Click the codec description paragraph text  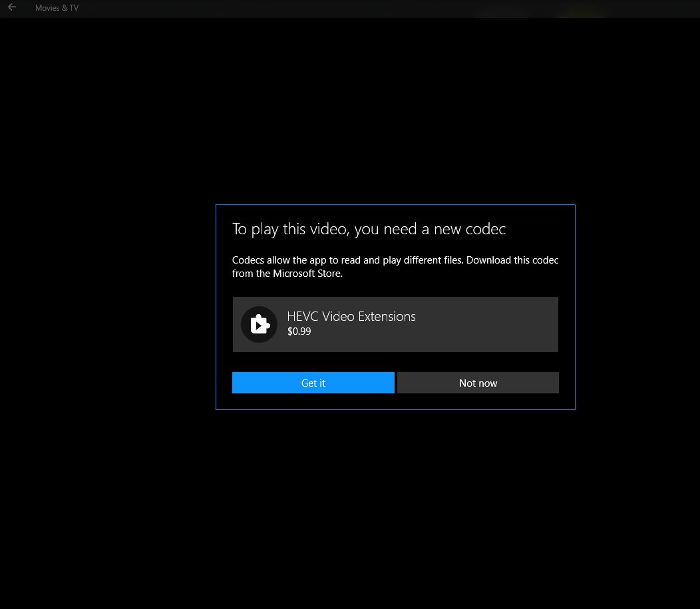pyautogui.click(x=395, y=266)
